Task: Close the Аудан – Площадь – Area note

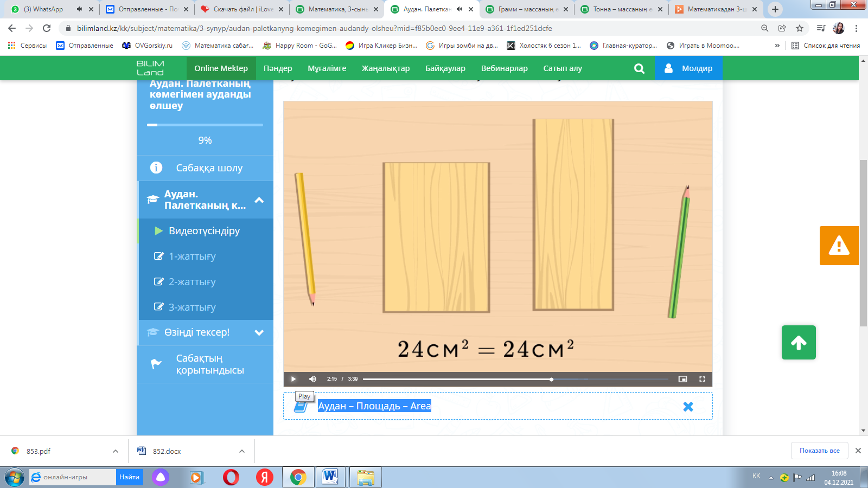Action: point(688,407)
